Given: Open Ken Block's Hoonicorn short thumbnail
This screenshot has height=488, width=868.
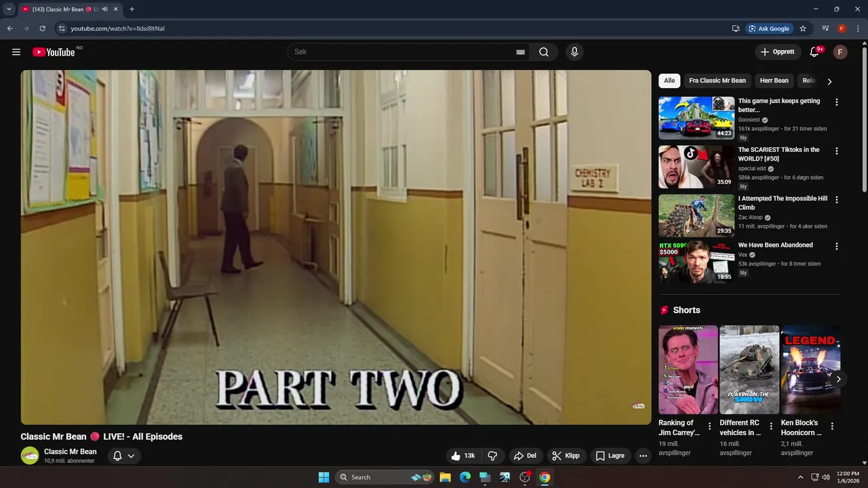Looking at the screenshot, I should [810, 370].
